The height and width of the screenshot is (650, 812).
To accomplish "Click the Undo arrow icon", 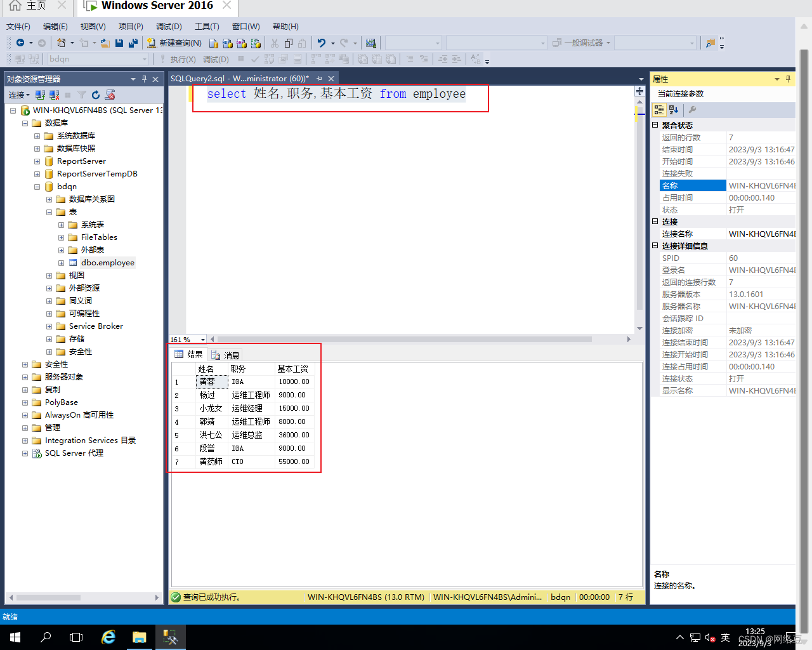I will 322,43.
